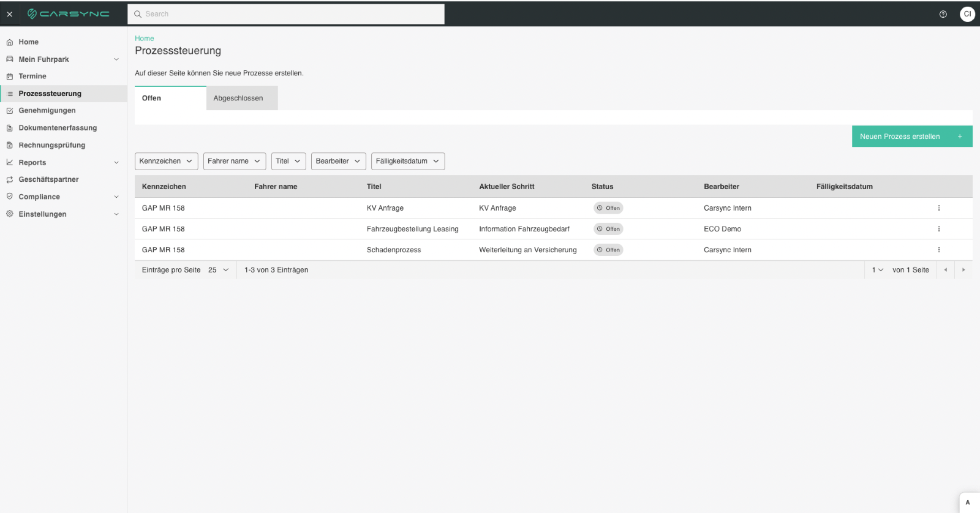The image size is (980, 513).
Task: Select the Schadenprozess title cell
Action: click(394, 250)
